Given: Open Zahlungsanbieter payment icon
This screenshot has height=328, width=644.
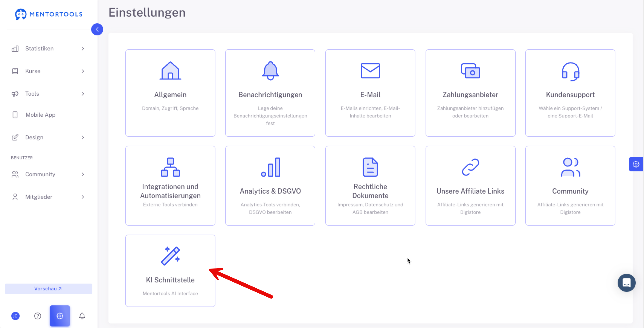Looking at the screenshot, I should pyautogui.click(x=470, y=71).
